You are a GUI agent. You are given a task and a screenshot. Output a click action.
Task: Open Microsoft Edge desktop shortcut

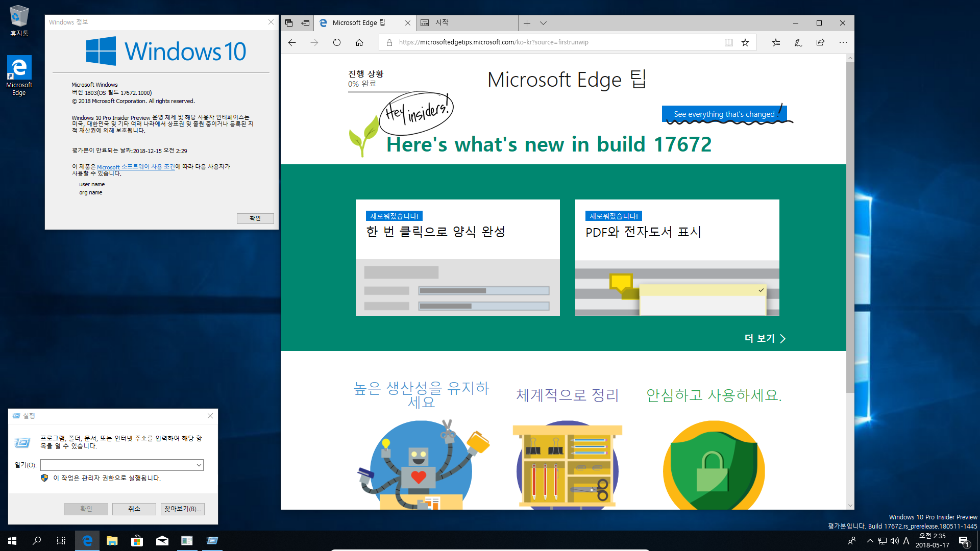(x=19, y=76)
